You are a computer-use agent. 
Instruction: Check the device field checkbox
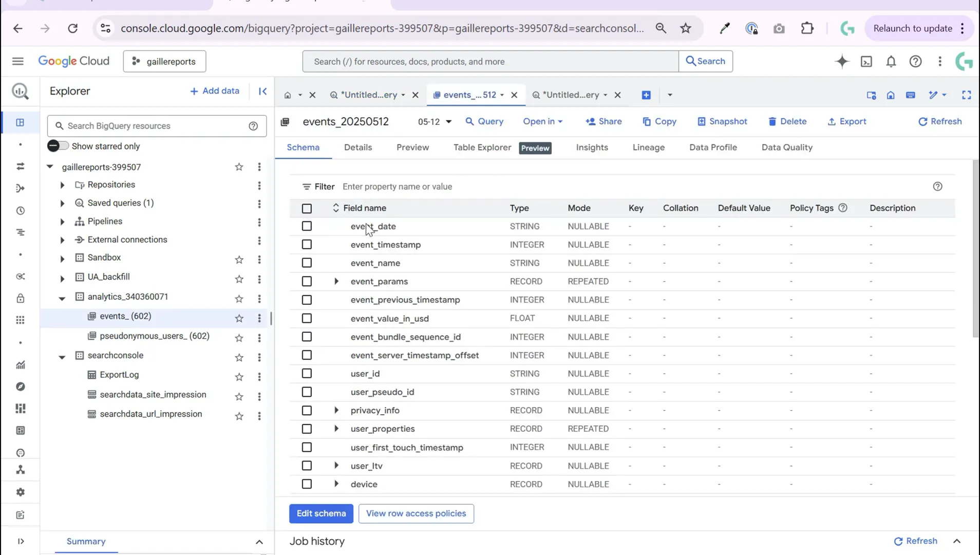307,484
